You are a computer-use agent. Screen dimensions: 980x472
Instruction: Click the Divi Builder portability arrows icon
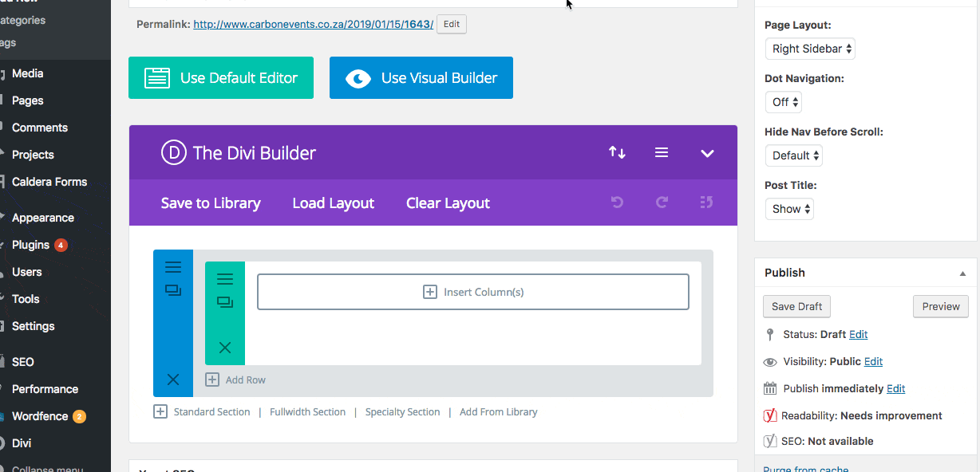pos(617,152)
